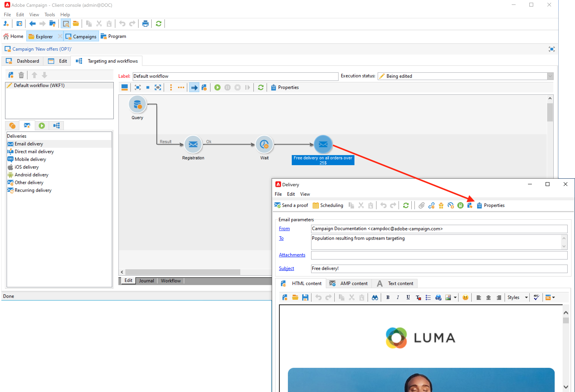The height and width of the screenshot is (392, 575).
Task: Open the Tools menu
Action: tap(50, 15)
